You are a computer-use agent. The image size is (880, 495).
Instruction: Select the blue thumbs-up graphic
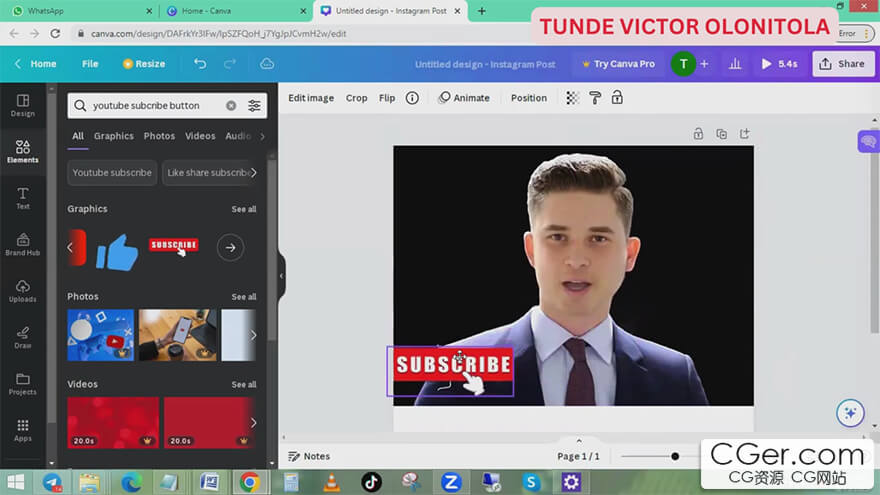[x=117, y=252]
